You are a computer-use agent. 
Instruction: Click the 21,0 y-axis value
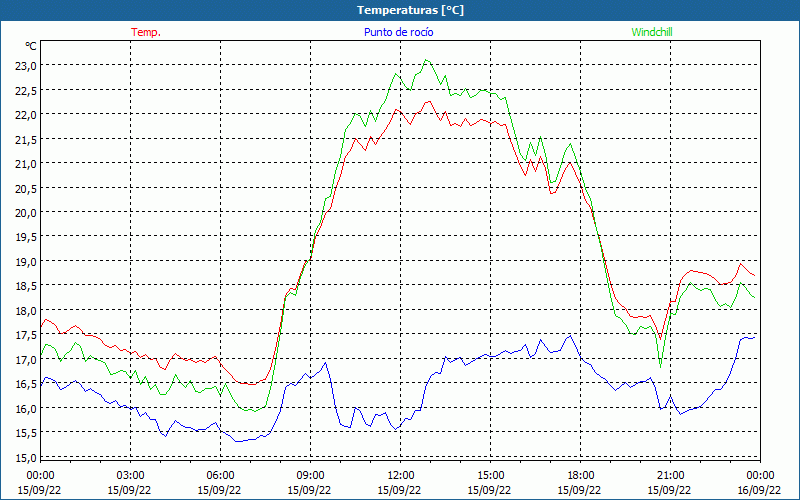pyautogui.click(x=26, y=164)
